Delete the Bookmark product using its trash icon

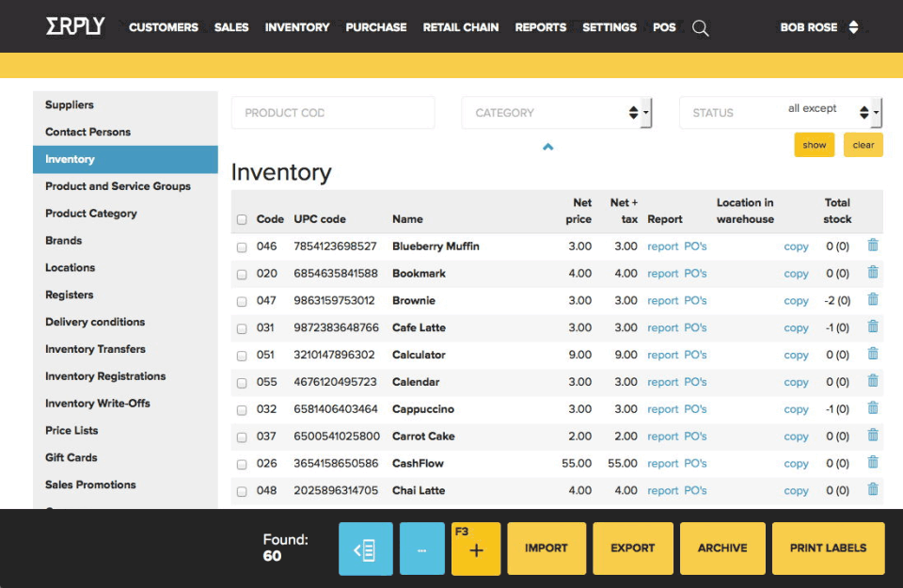[872, 272]
